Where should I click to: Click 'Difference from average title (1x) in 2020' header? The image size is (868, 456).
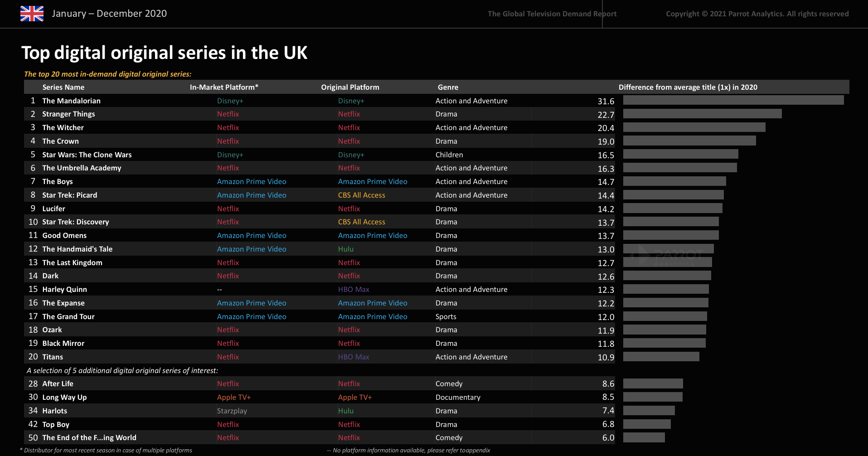coord(688,87)
